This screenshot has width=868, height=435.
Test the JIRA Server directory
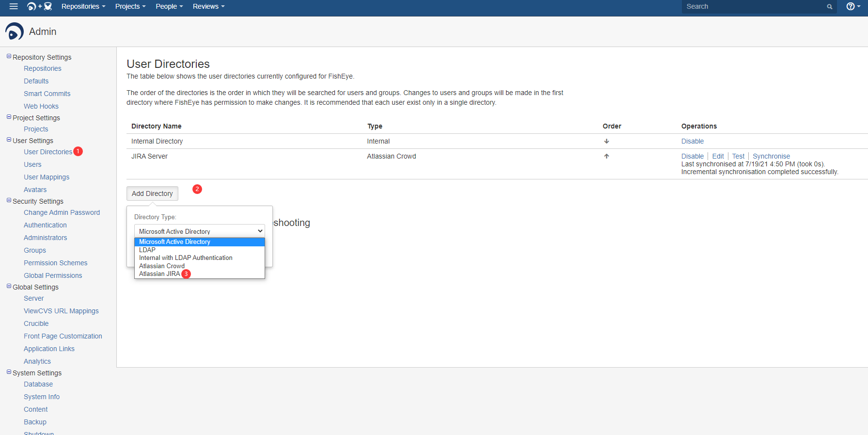(738, 156)
